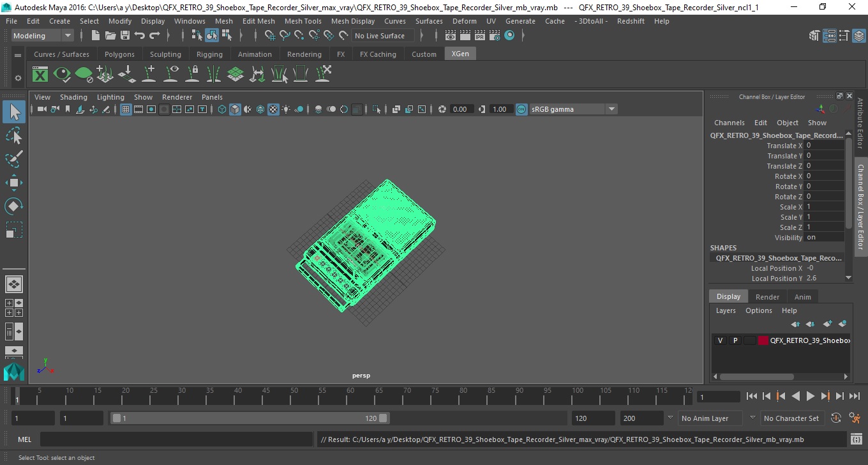Click go to start of playback range
This screenshot has height=465, width=868.
pyautogui.click(x=752, y=397)
